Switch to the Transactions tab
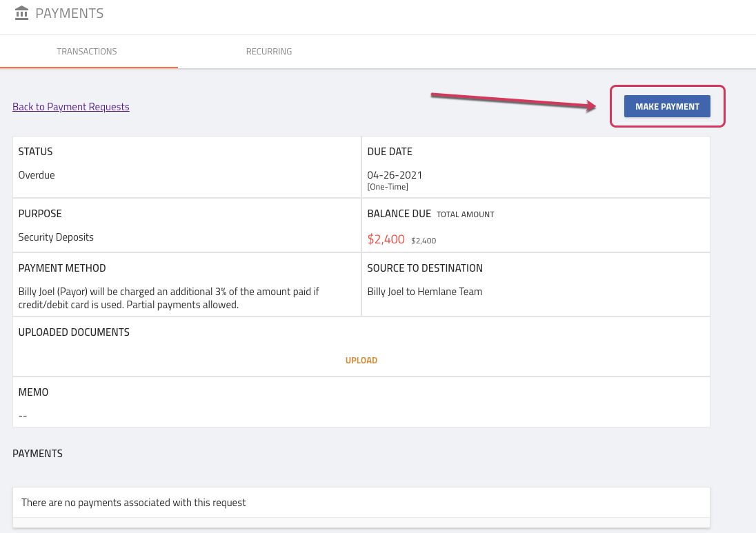The width and height of the screenshot is (756, 533). click(87, 52)
